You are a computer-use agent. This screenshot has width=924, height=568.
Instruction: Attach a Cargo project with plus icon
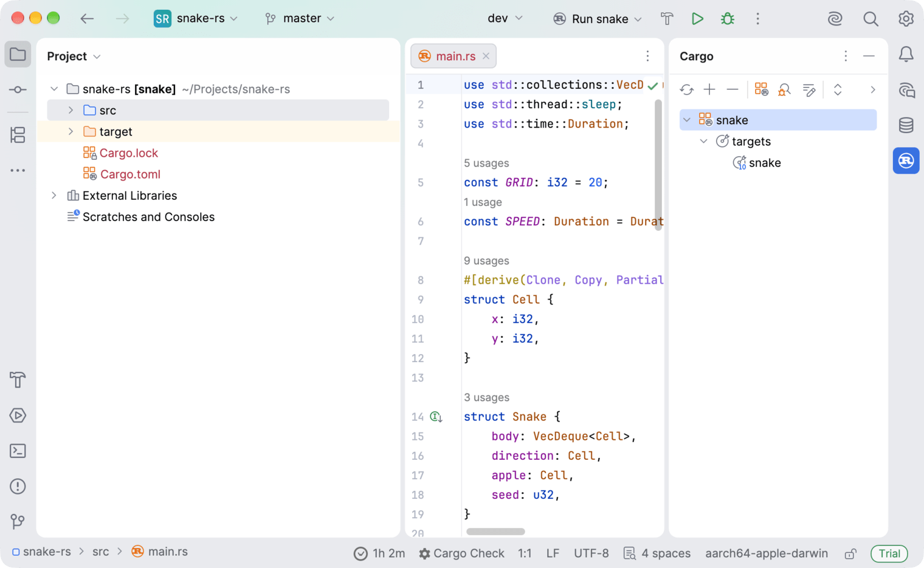pos(709,90)
